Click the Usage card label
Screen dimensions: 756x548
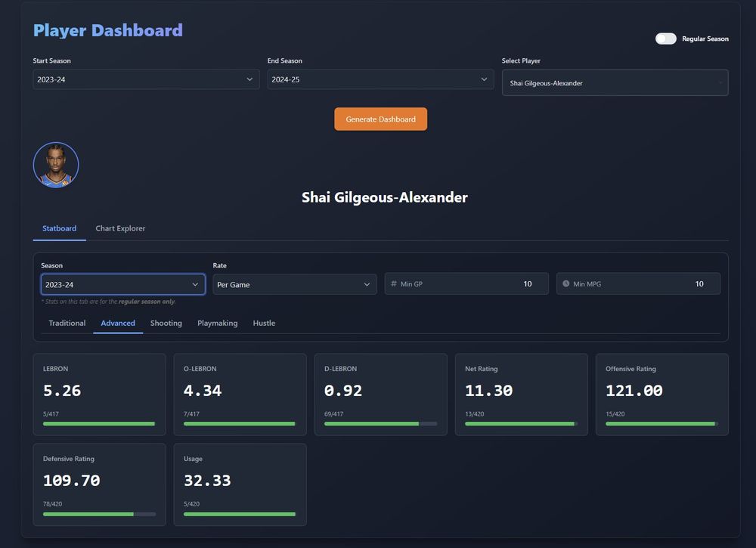point(193,459)
